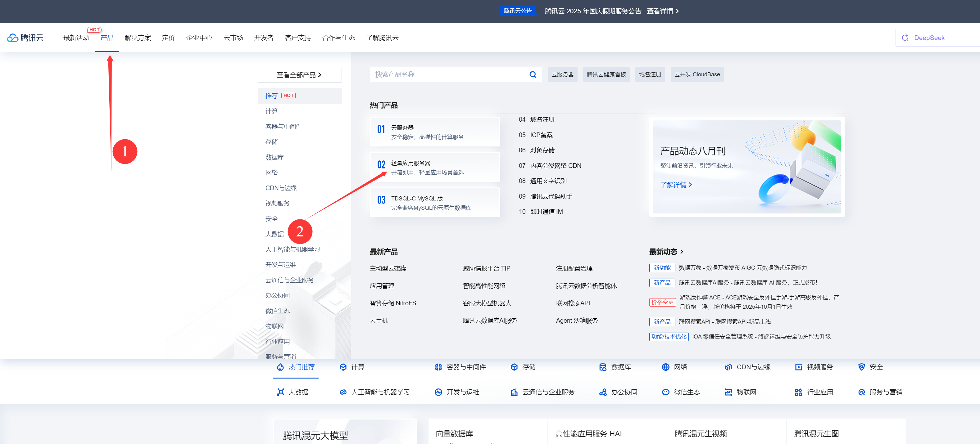The height and width of the screenshot is (444, 980).
Task: Click 云服务器 quick tag button
Action: (562, 74)
